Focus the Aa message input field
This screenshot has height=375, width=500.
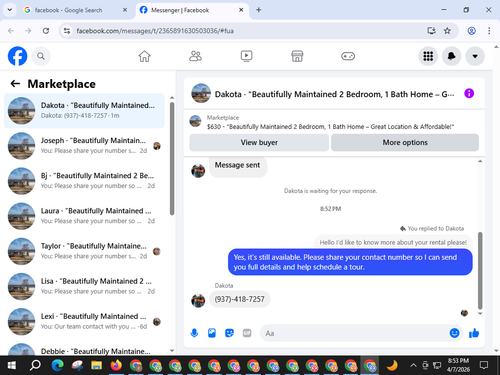click(353, 333)
